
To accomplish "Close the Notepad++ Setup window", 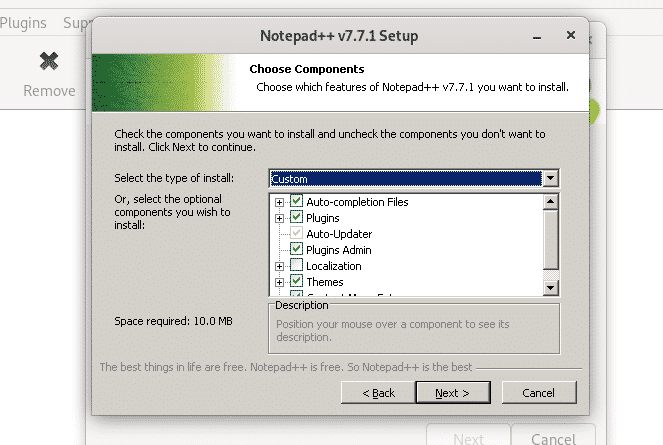I will click(x=571, y=36).
